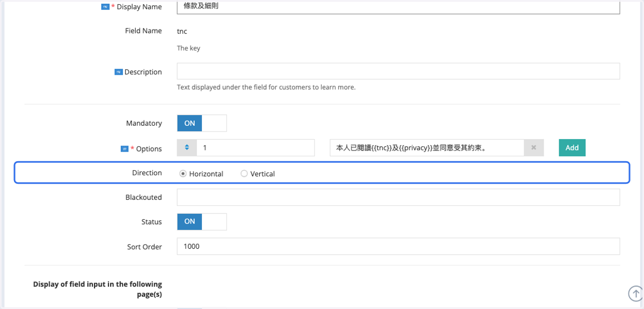Click the option label text field with {{tnc}}
644x309 pixels.
click(x=427, y=148)
